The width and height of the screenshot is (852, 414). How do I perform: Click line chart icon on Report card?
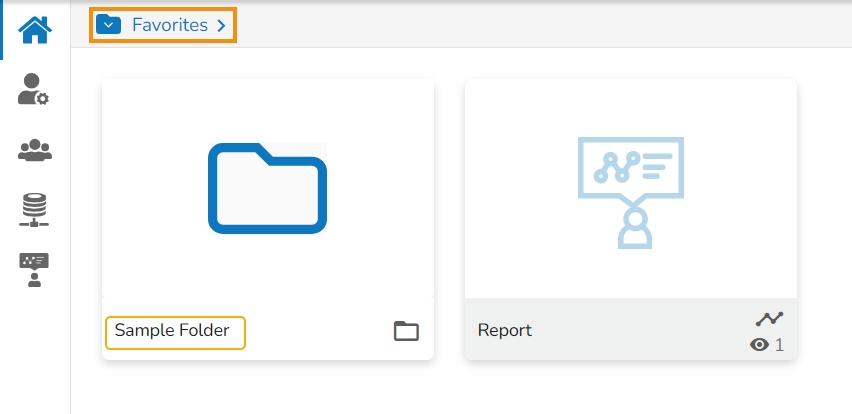pos(769,319)
